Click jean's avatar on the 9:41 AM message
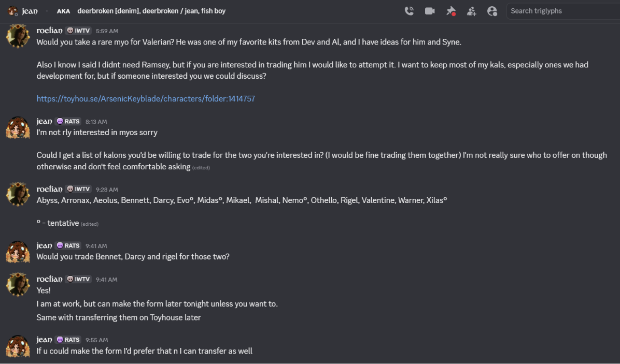 (18, 252)
